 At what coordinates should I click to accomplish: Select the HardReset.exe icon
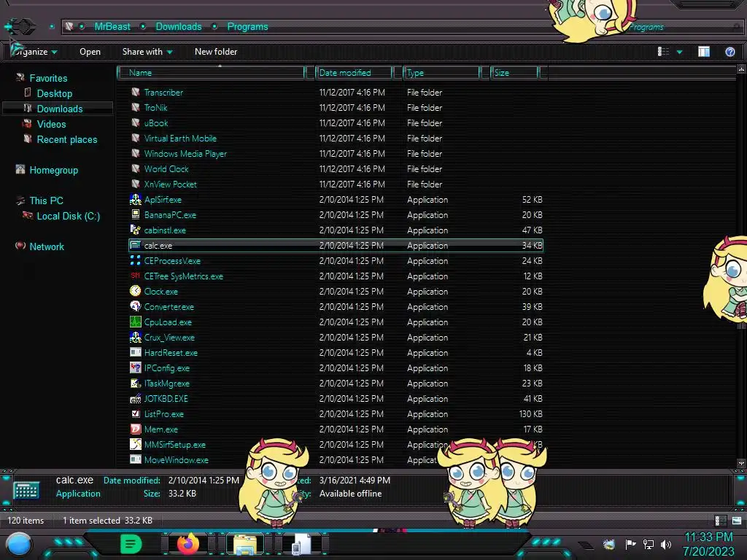[x=135, y=352]
